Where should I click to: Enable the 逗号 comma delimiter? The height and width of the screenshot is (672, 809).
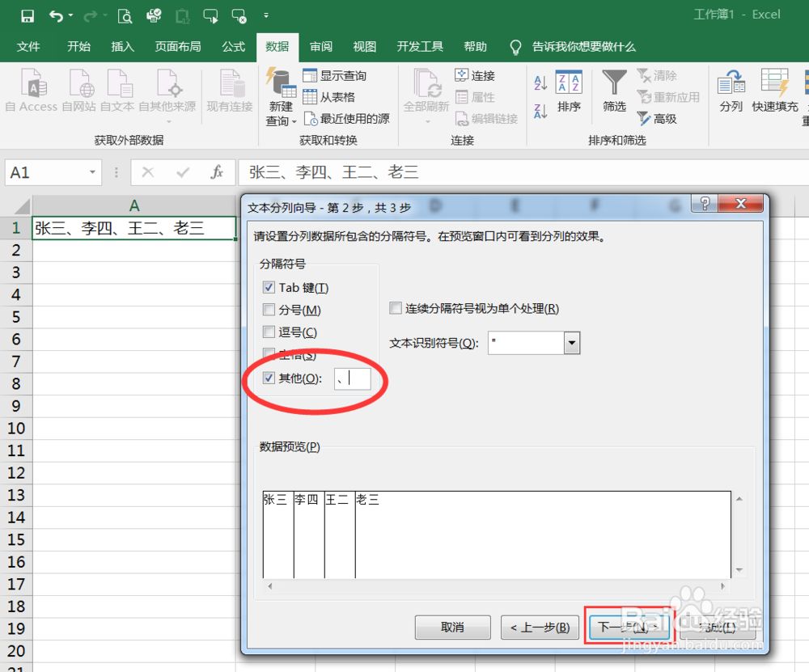(x=269, y=332)
